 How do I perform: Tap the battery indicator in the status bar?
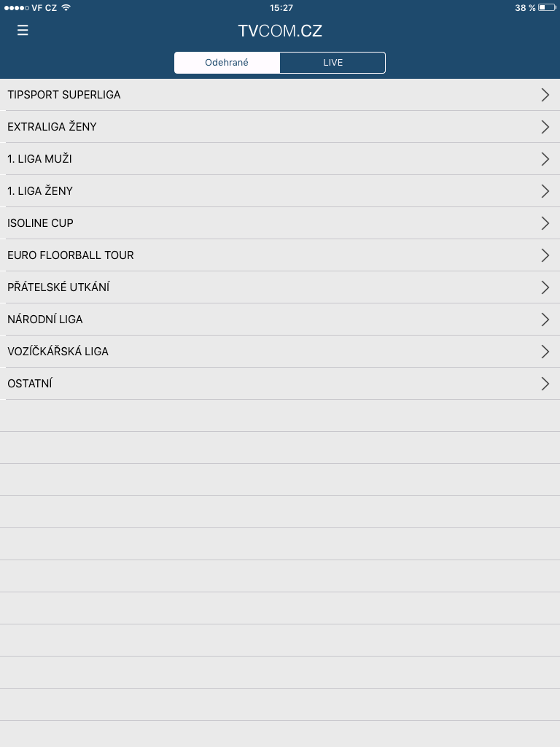[547, 7]
